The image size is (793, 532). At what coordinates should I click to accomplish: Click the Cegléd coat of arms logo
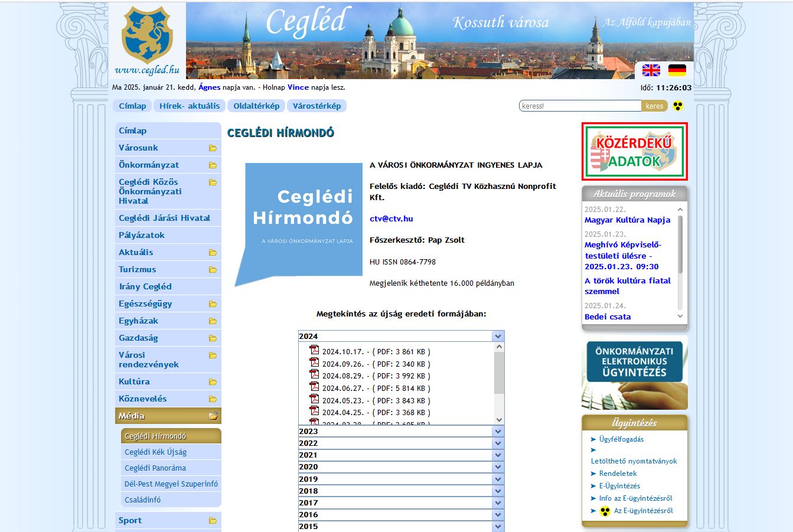click(x=146, y=35)
